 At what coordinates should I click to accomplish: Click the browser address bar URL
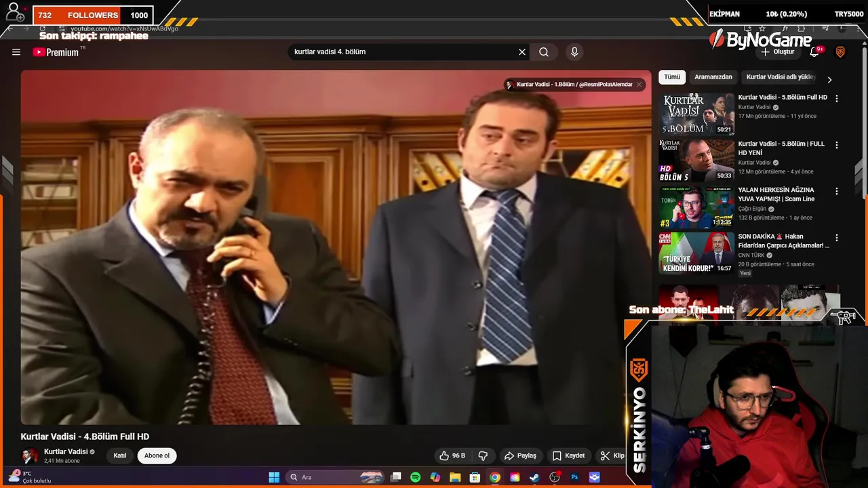tap(124, 28)
